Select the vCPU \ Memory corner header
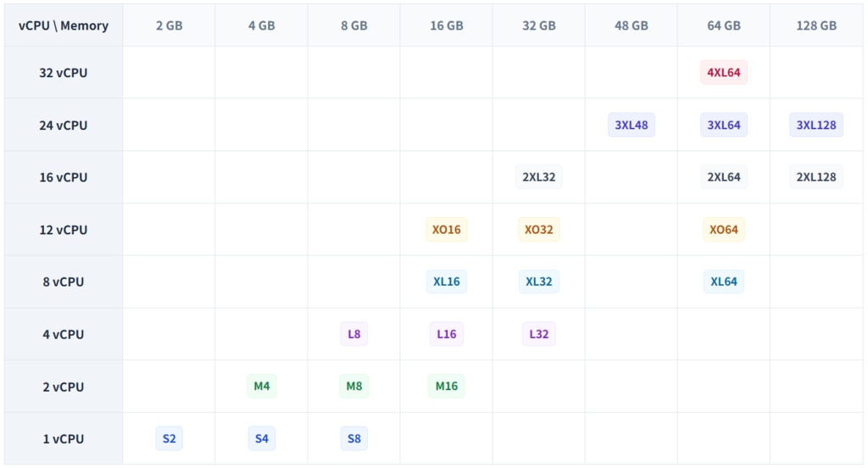Viewport: 868px width, 468px height. [x=63, y=25]
